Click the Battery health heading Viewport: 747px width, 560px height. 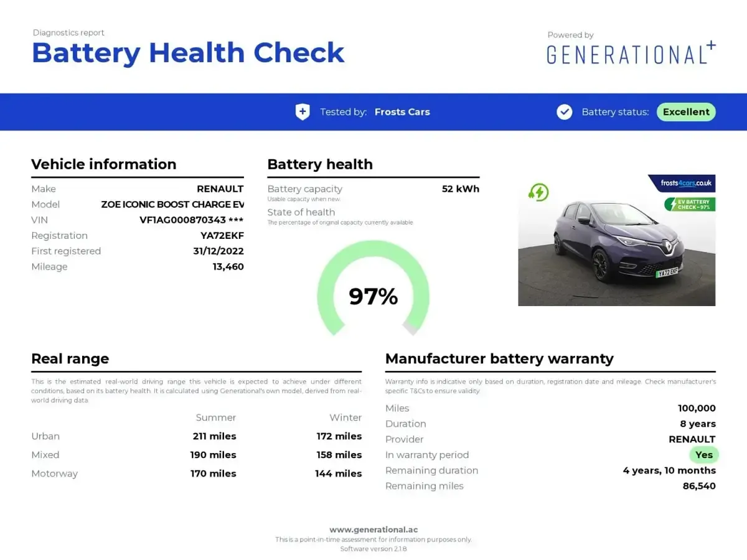320,164
